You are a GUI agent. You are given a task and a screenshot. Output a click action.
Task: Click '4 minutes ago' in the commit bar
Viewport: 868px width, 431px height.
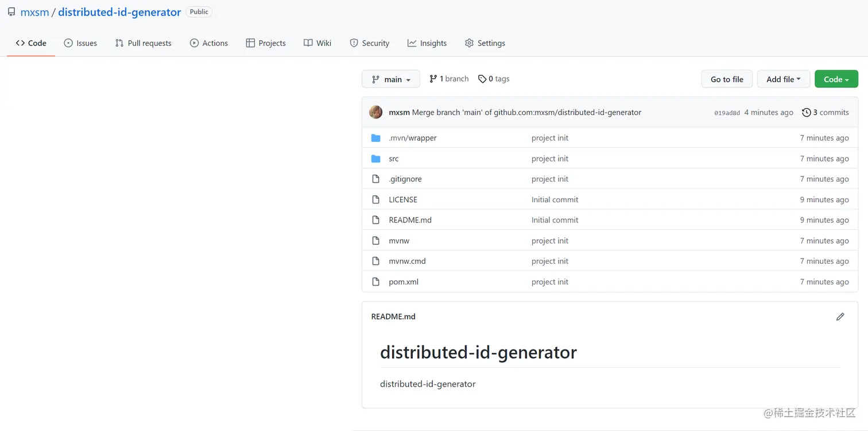[769, 113]
